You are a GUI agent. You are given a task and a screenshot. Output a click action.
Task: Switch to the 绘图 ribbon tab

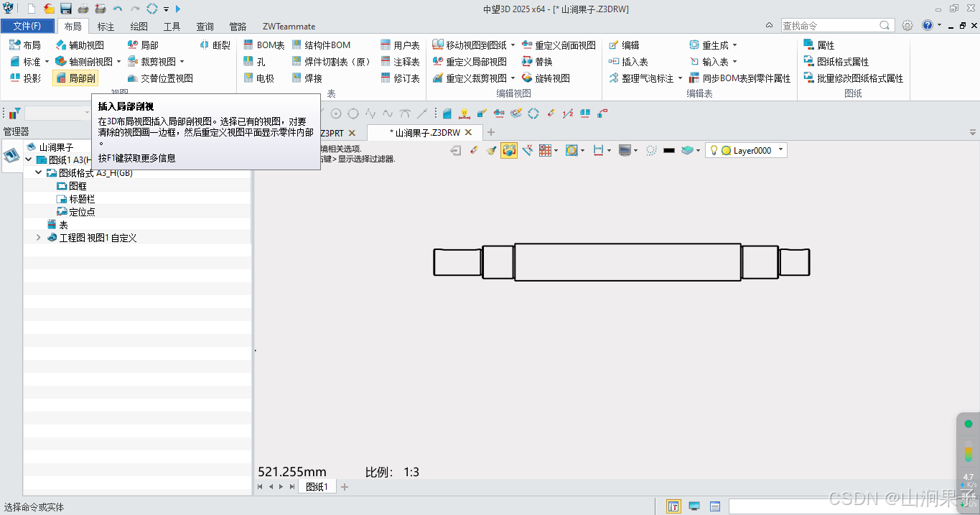click(139, 26)
